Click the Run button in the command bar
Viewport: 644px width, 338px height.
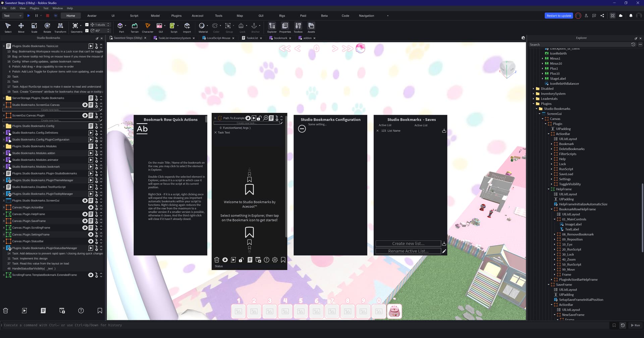click(635, 325)
